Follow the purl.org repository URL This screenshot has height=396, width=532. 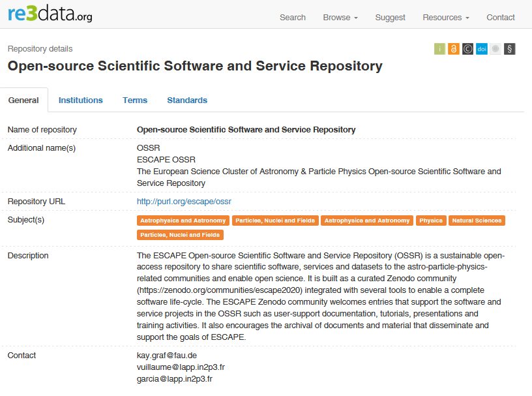pyautogui.click(x=184, y=201)
